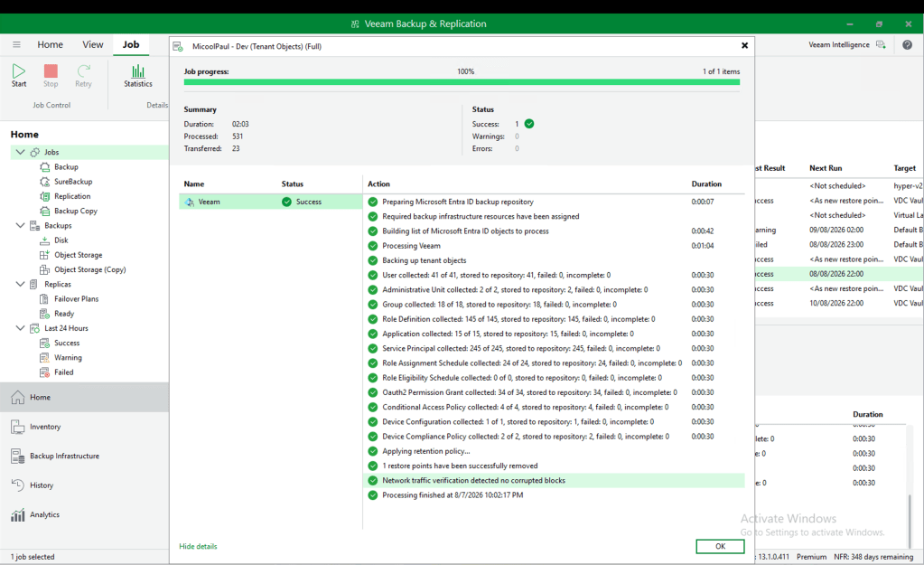Open job Statistics from the ribbon
924x565 pixels.
[x=138, y=76]
